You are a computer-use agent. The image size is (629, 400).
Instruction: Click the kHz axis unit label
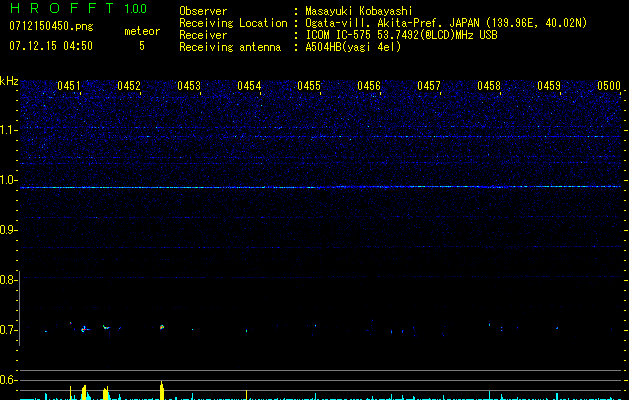click(x=9, y=81)
